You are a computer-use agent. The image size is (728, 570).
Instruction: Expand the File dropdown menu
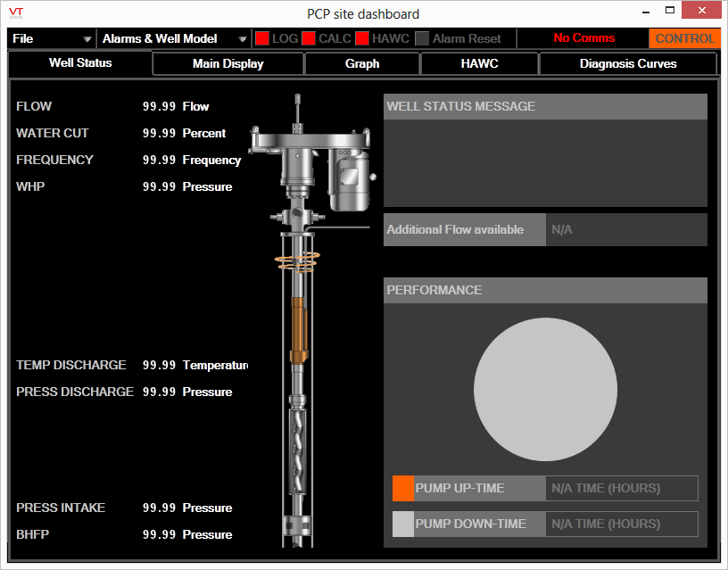pyautogui.click(x=52, y=38)
